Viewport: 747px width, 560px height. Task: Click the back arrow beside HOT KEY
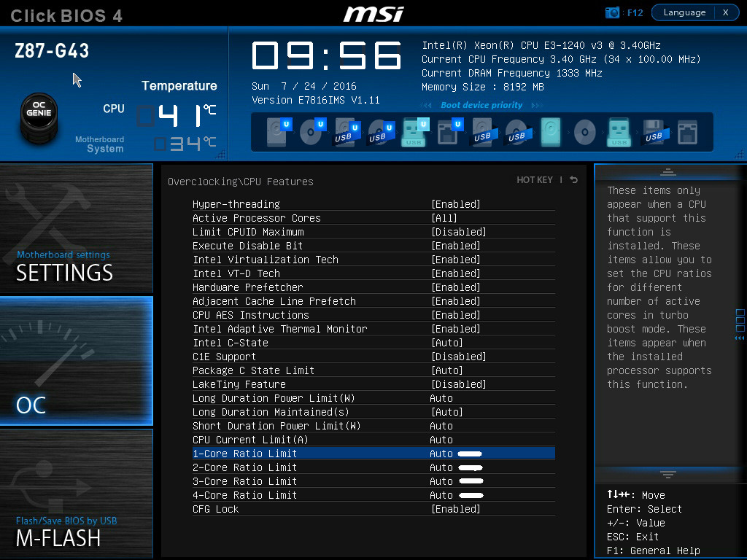coord(574,179)
